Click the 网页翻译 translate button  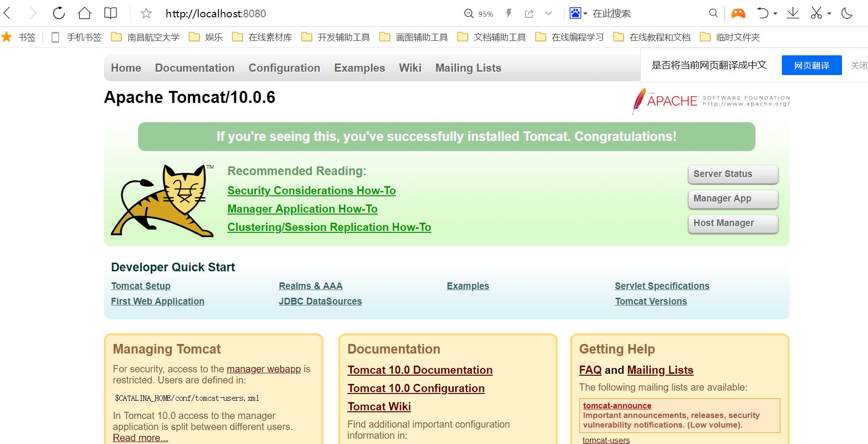tap(812, 65)
